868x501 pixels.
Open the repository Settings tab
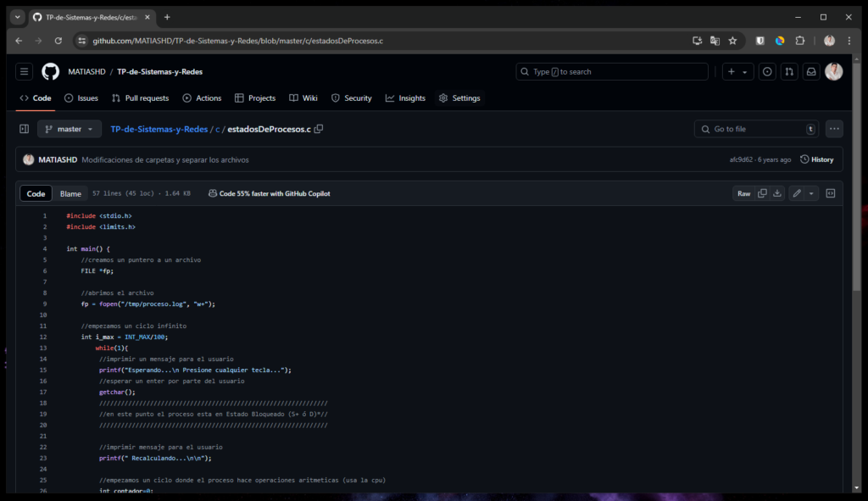click(459, 97)
